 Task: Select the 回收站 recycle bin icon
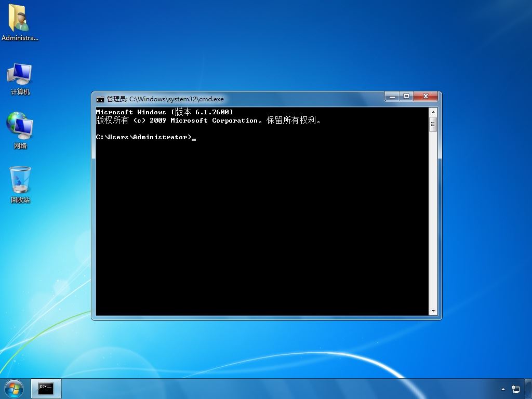(x=20, y=184)
